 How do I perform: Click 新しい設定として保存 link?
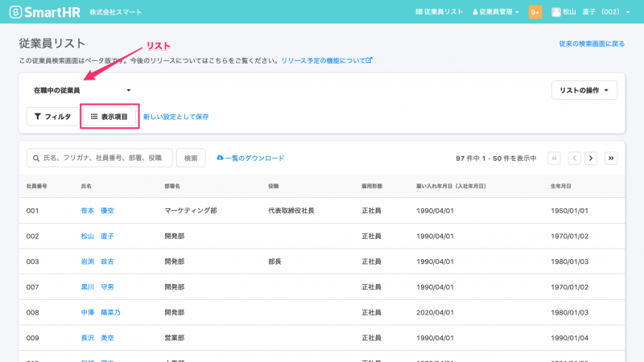(x=175, y=117)
